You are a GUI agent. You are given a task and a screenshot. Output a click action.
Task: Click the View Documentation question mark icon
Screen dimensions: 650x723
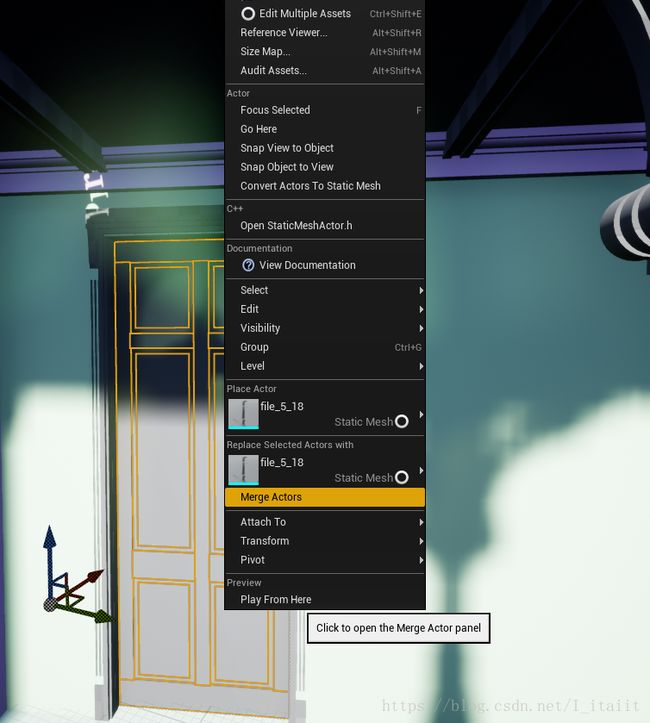pyautogui.click(x=248, y=265)
